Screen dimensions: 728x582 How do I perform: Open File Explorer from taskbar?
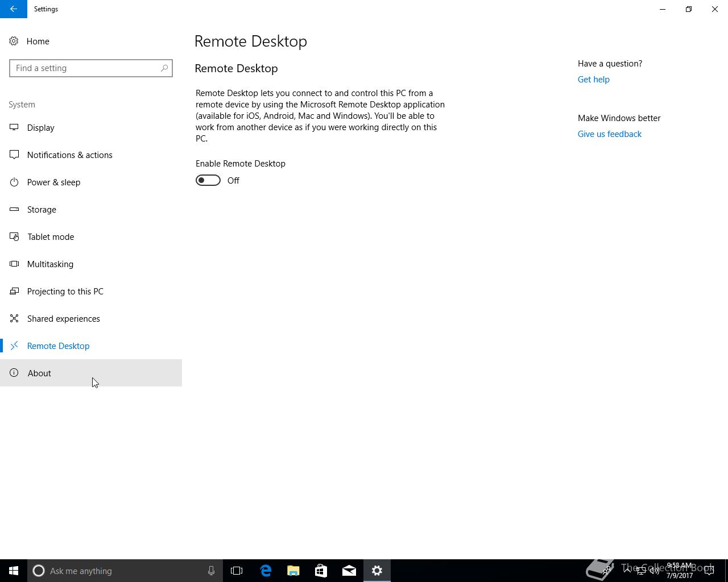click(x=293, y=571)
